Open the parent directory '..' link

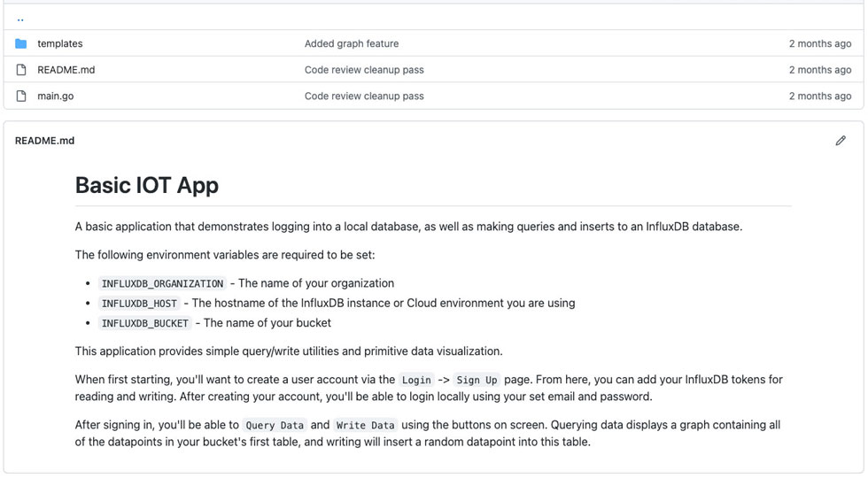[20, 19]
